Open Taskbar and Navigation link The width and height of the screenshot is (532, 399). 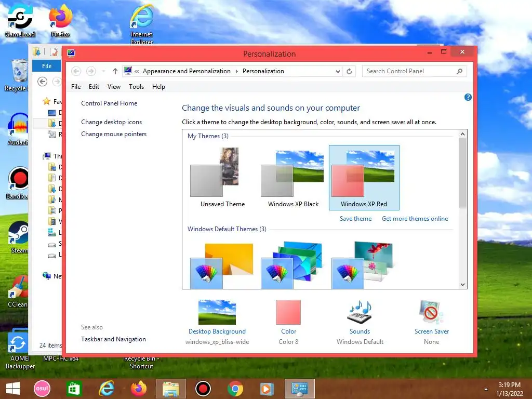point(113,339)
